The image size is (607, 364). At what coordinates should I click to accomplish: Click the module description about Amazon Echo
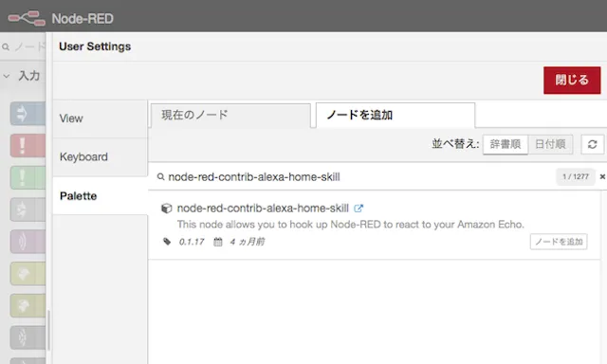[351, 225]
